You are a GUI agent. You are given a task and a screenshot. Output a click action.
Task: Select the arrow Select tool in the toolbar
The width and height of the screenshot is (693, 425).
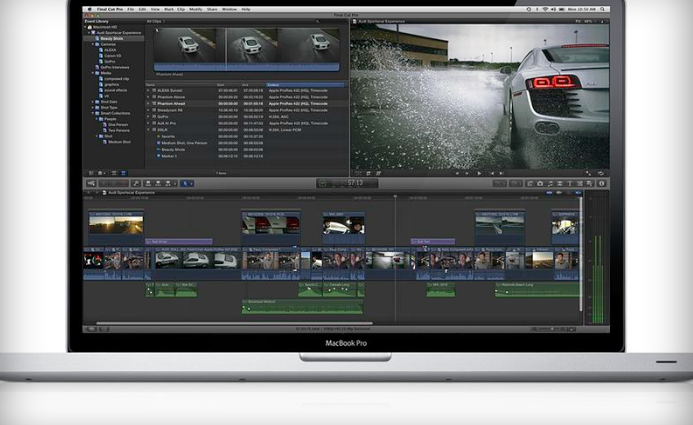[x=187, y=183]
